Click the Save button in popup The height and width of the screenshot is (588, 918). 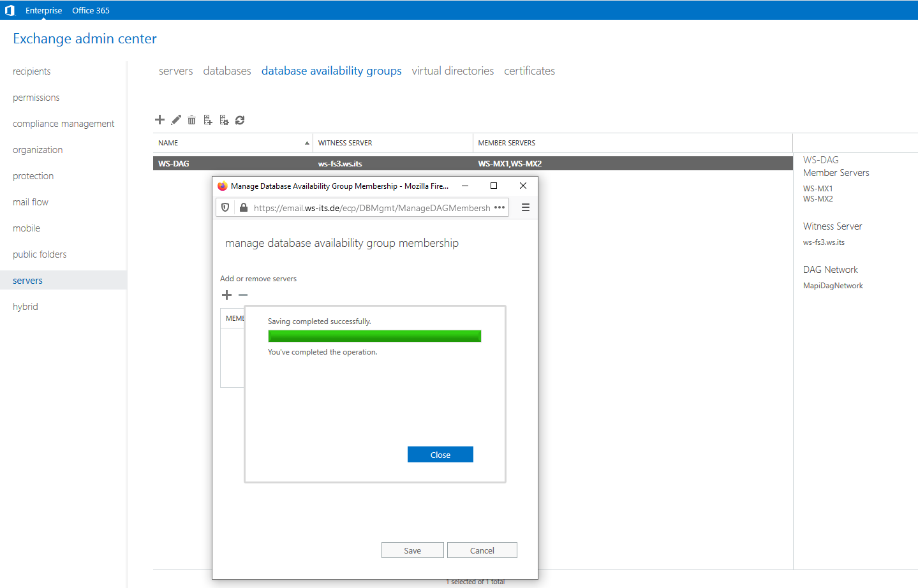pyautogui.click(x=413, y=550)
